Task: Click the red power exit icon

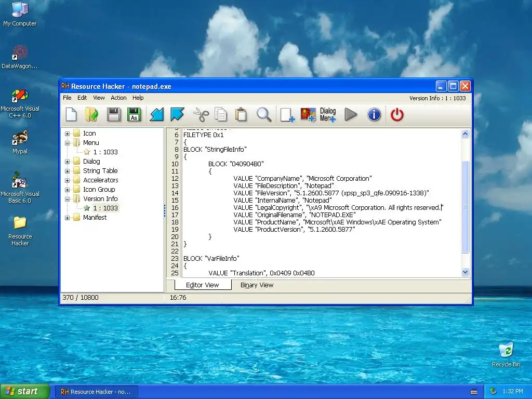Action: (397, 114)
